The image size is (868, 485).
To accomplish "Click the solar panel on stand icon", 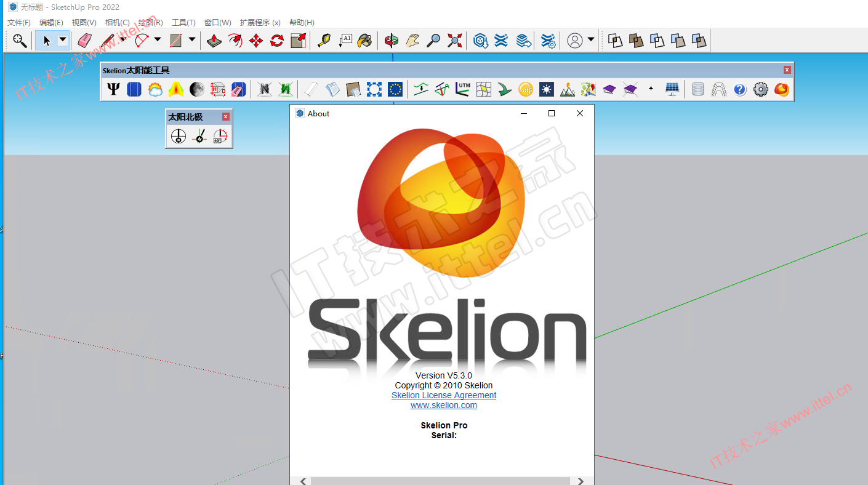I will pyautogui.click(x=672, y=89).
